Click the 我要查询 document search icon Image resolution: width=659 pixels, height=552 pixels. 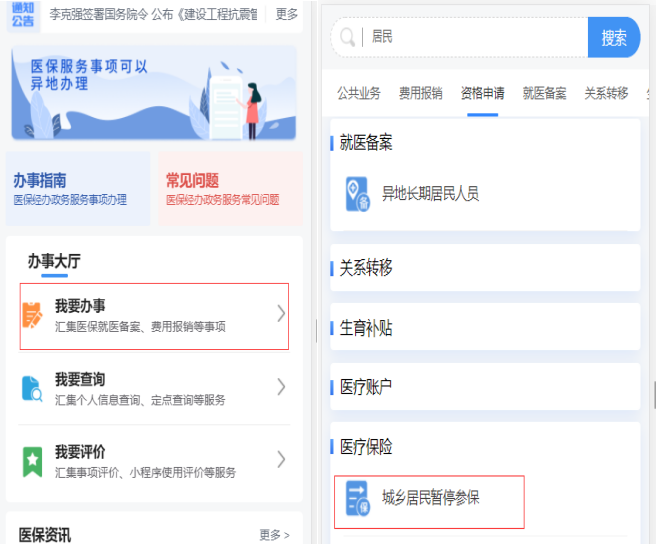pos(33,388)
